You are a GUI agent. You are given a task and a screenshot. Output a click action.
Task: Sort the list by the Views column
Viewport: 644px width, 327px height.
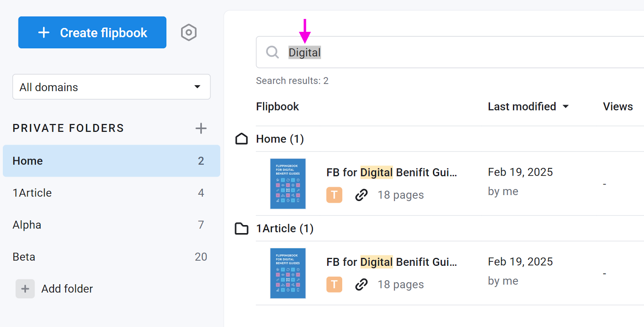click(x=618, y=106)
